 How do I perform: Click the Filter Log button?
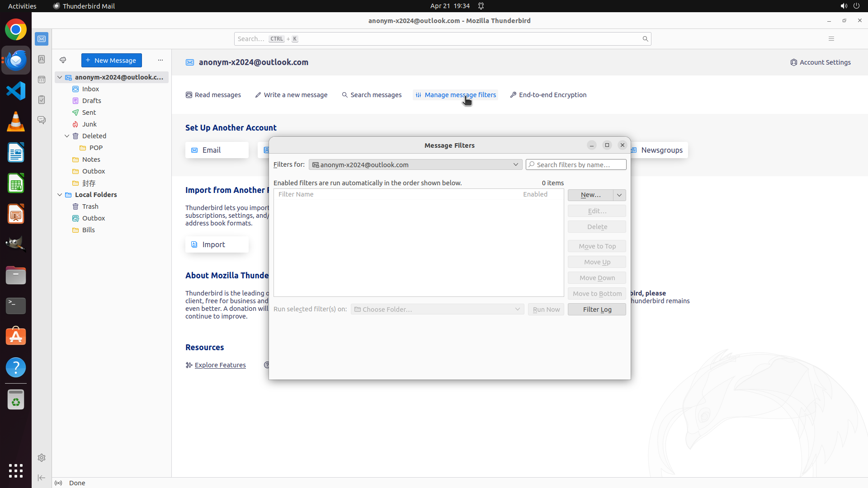[x=597, y=310]
